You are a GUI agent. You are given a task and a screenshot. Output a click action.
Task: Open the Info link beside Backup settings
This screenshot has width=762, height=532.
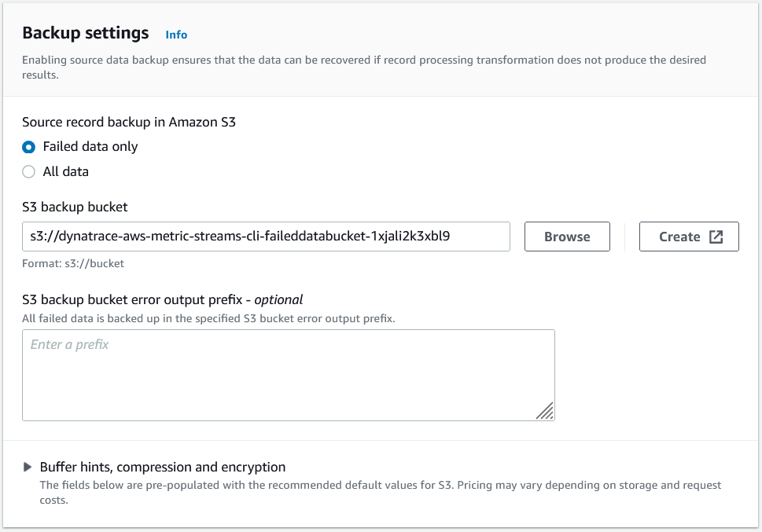coord(176,35)
